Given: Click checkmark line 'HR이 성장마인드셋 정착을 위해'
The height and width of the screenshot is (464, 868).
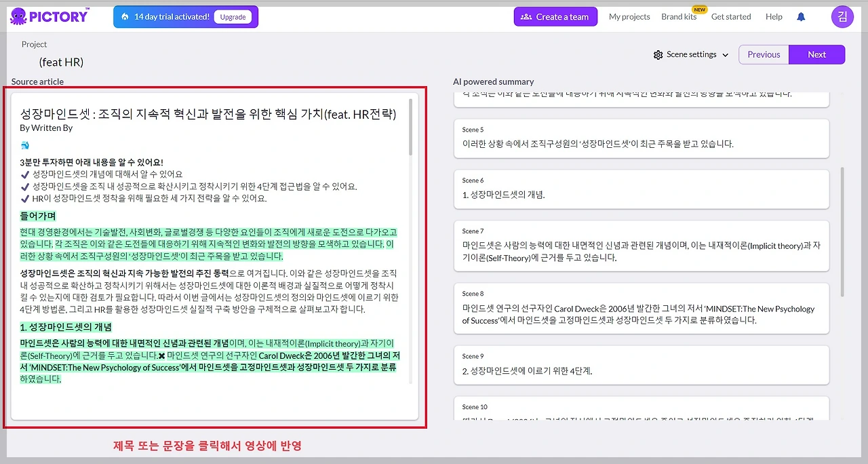Looking at the screenshot, I should click(144, 199).
